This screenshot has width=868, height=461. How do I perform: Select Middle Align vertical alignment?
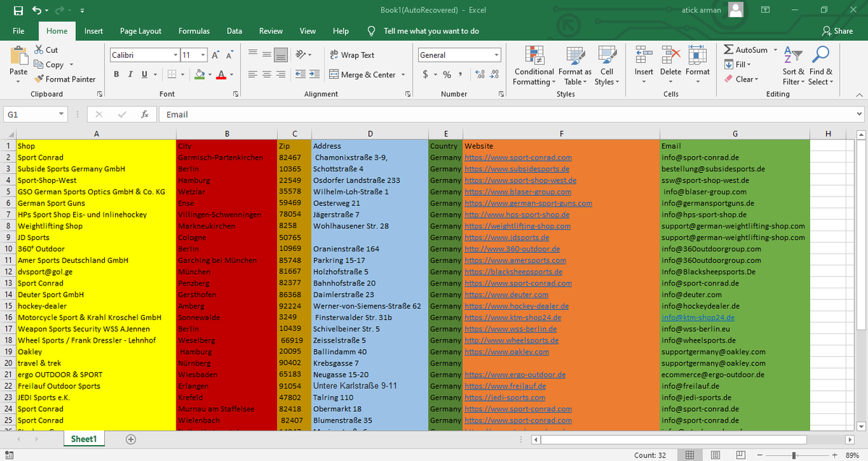pos(267,55)
